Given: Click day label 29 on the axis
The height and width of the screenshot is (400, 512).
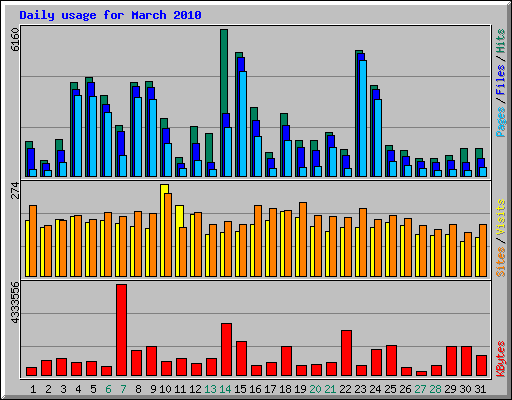Looking at the screenshot, I should (x=450, y=389).
